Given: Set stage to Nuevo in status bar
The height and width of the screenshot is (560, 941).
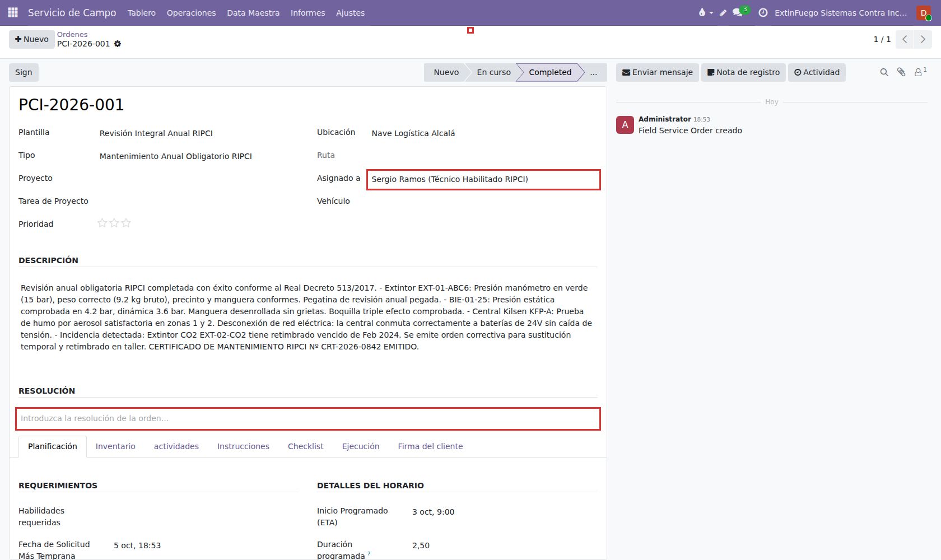Looking at the screenshot, I should pos(445,72).
